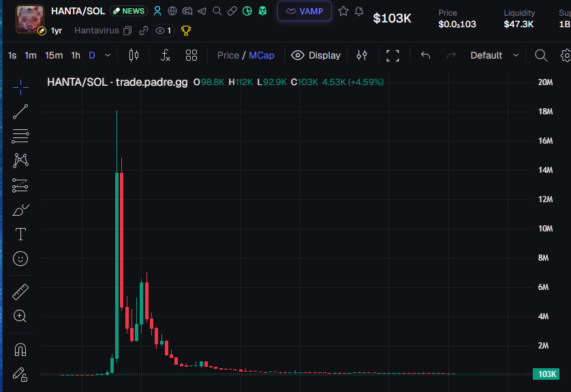Screen dimensions: 571x392
Task: Click the VAMP button
Action: (x=305, y=11)
